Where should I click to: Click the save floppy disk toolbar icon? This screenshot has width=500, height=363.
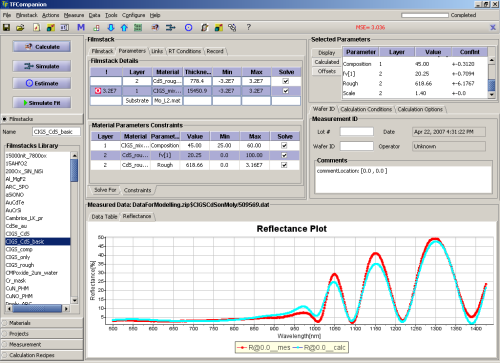(6, 28)
